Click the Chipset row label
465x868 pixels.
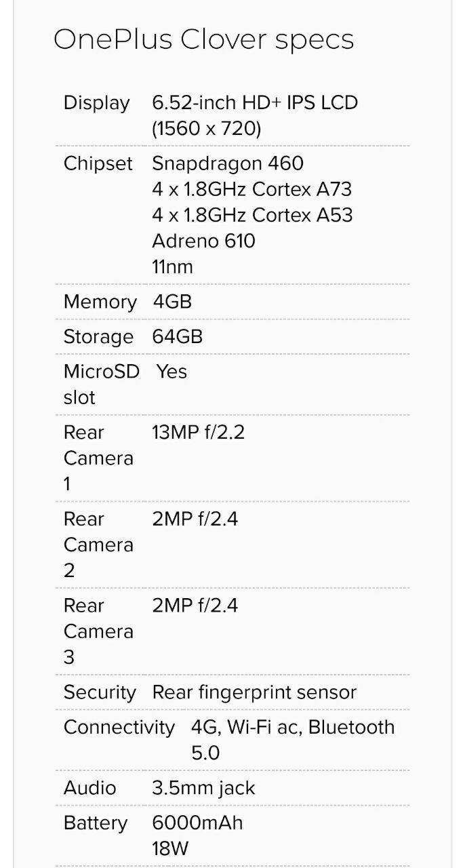[x=98, y=163]
